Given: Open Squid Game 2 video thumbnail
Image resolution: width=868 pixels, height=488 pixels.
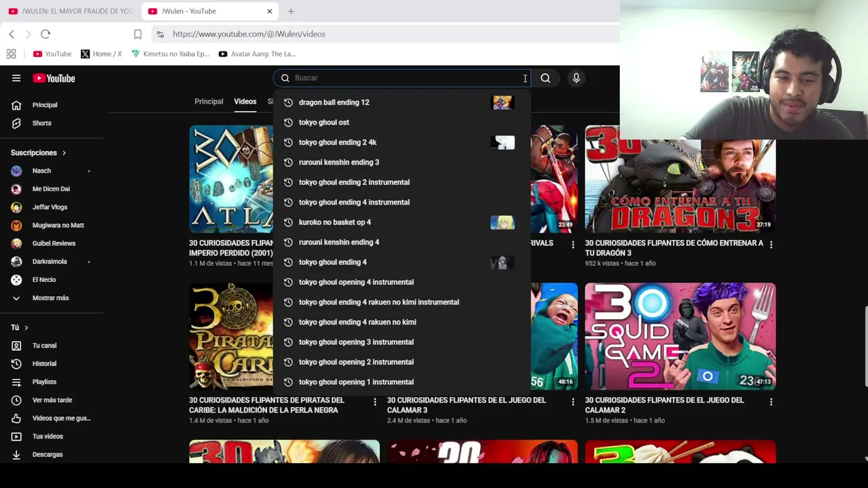Looking at the screenshot, I should coord(680,336).
